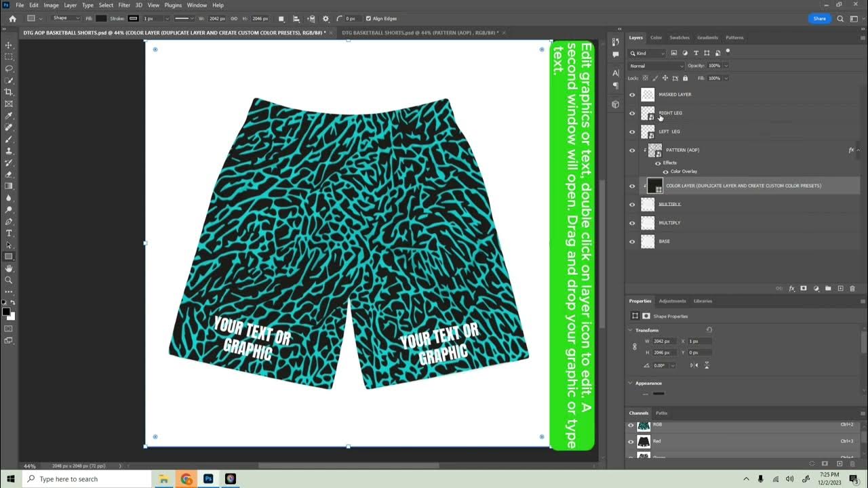Toggle RGB channel visibility

631,426
